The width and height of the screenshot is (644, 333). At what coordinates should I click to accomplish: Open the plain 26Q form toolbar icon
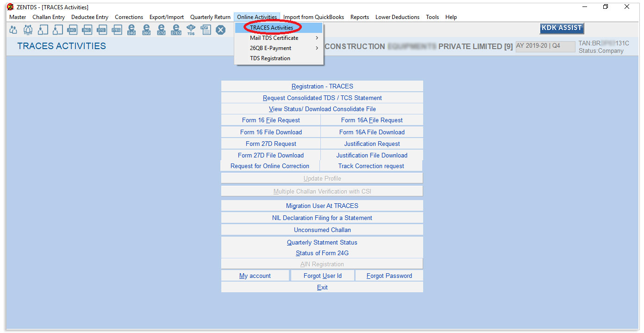tap(87, 30)
